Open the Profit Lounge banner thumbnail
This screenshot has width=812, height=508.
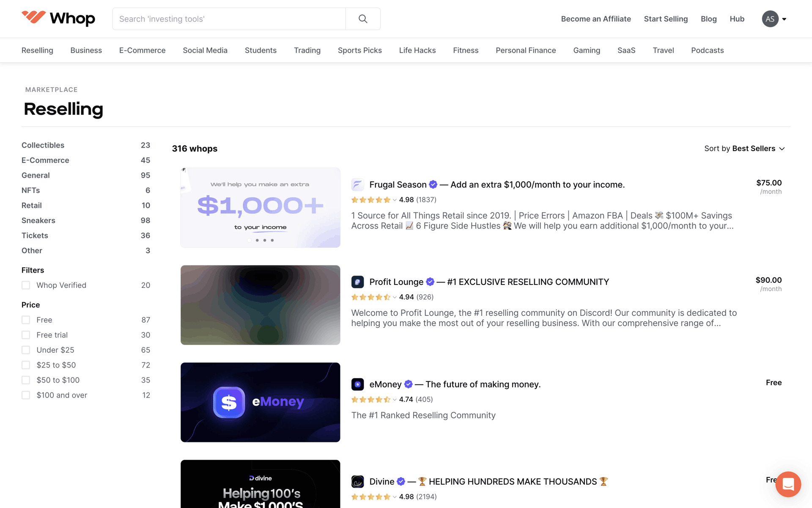[x=261, y=305]
